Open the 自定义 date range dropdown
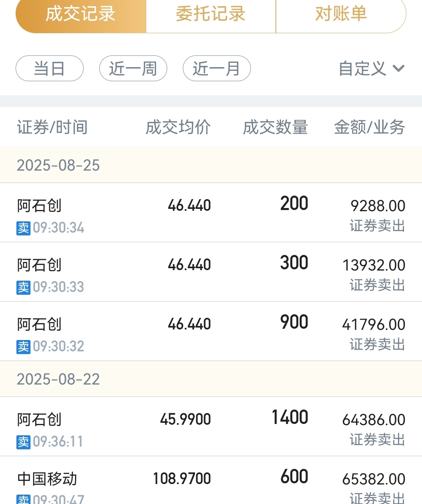This screenshot has height=504, width=422. (371, 69)
